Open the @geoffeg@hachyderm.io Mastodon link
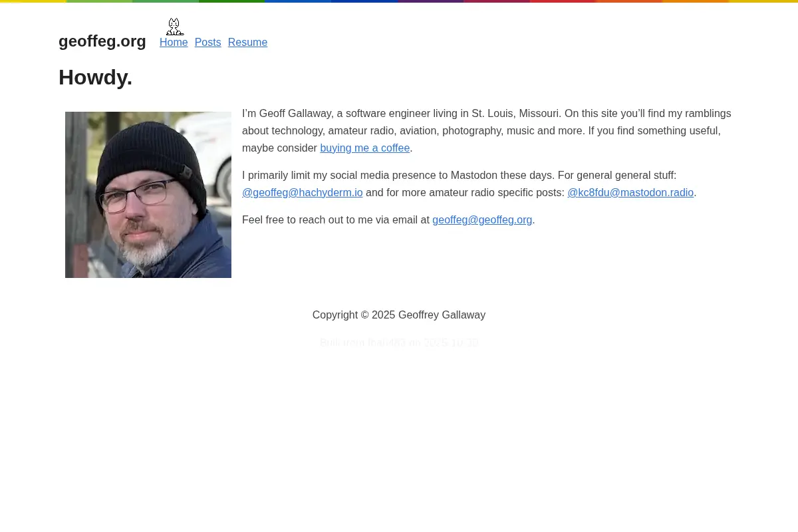Viewport: 798px width, 532px height. pos(303,193)
